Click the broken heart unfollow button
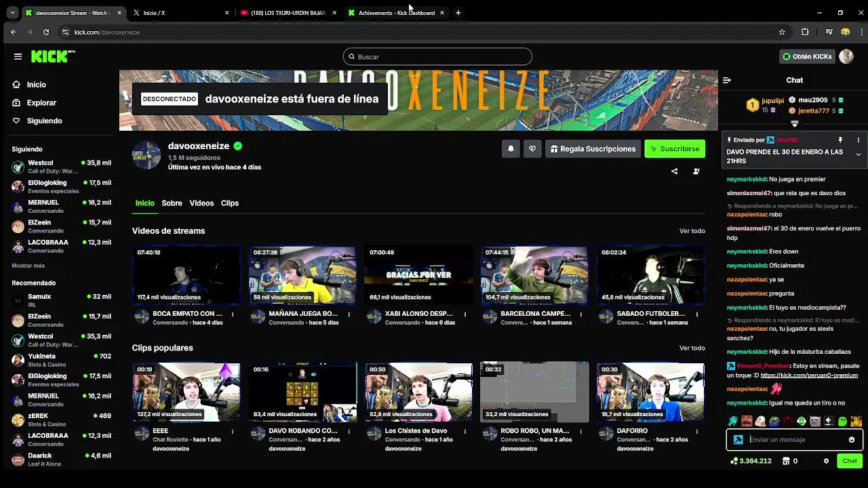 (532, 149)
